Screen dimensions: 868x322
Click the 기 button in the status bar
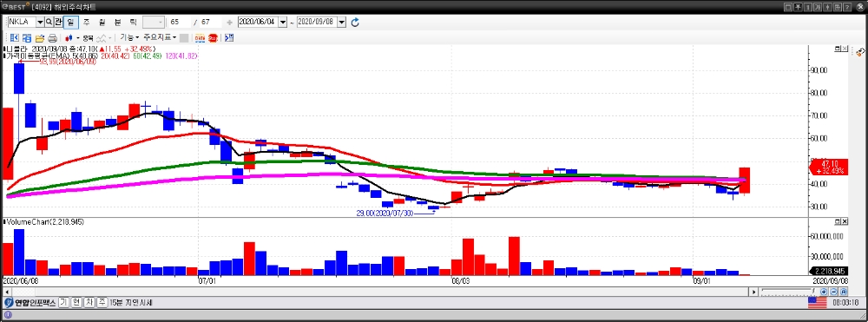click(63, 303)
